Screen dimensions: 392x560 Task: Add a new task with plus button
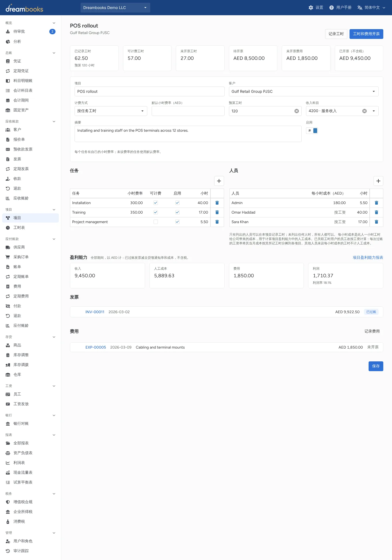click(219, 181)
